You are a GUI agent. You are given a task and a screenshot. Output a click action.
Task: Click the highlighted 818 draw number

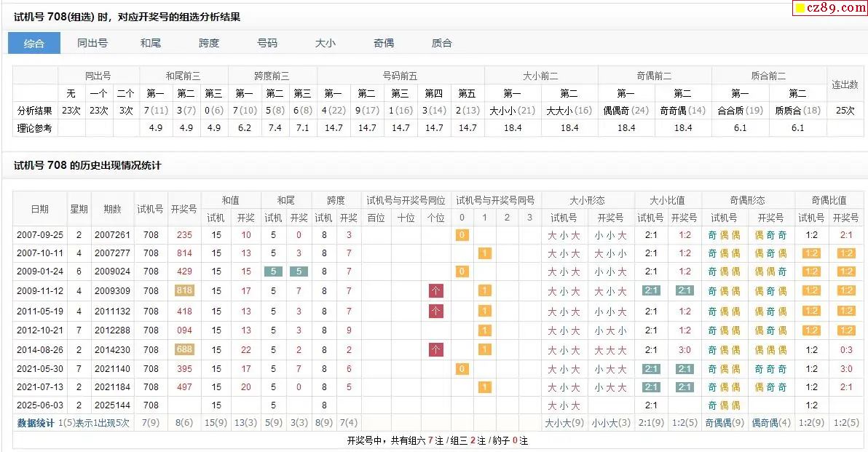(184, 290)
